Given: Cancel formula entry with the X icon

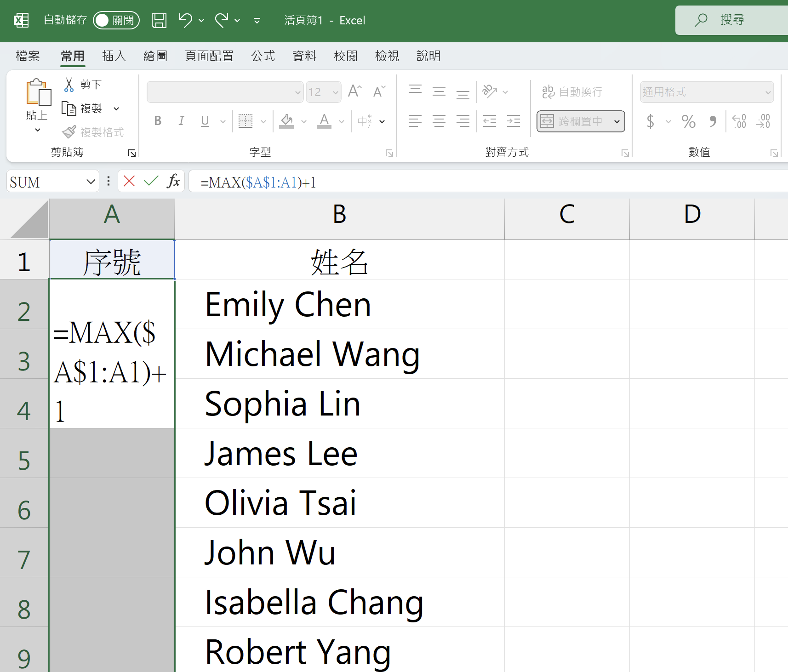Looking at the screenshot, I should point(129,181).
